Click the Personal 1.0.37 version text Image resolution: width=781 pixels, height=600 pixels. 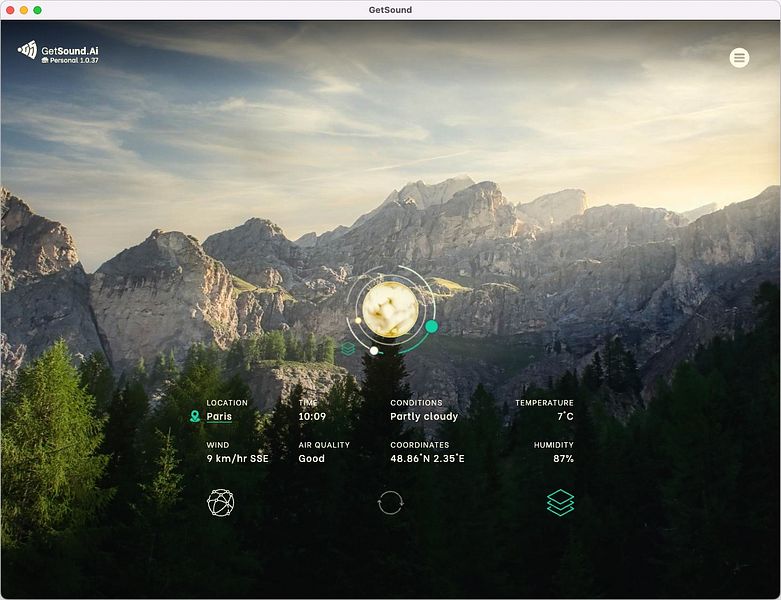point(70,60)
